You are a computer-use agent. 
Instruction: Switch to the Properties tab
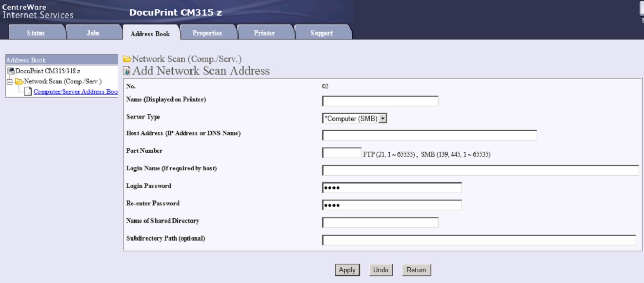pos(207,33)
